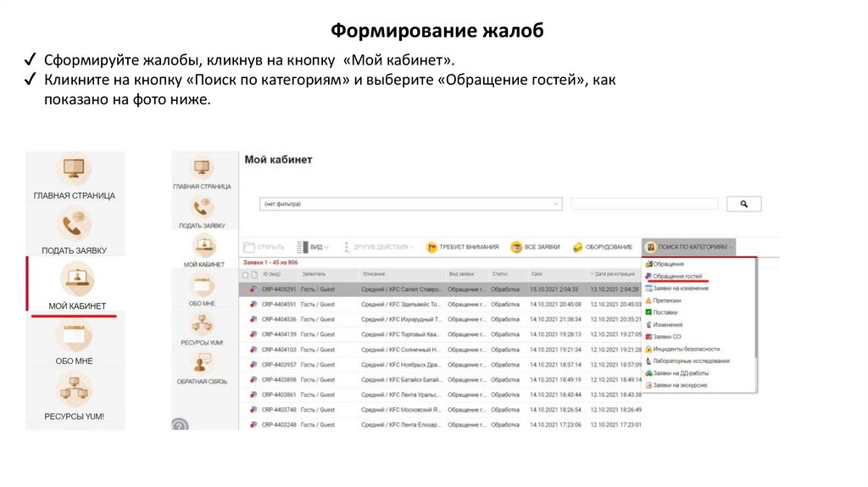Open the Вид dropdown in toolbar
Viewport: 868px width, 487px height.
coord(313,247)
